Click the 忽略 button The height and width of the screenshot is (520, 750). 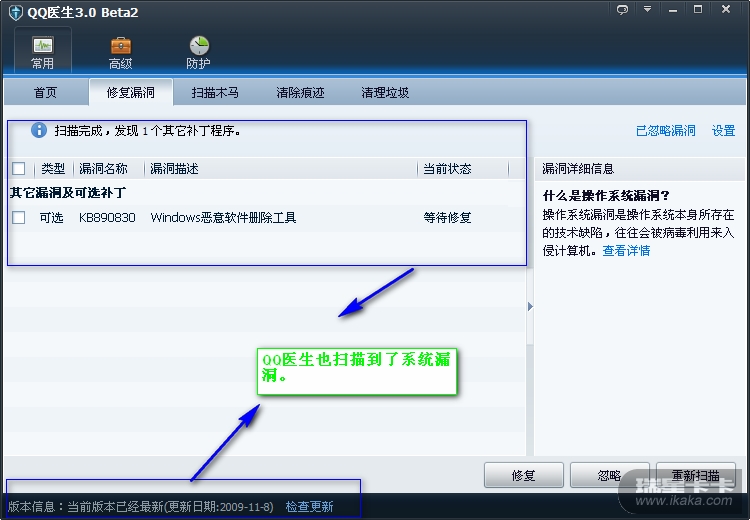pos(609,475)
